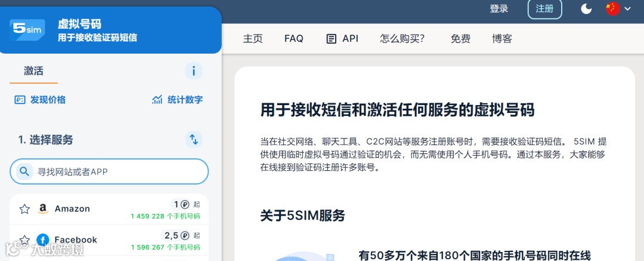This screenshot has width=644, height=261.
Task: Click 1 459 228 个手机号码 text
Action: pos(166,216)
